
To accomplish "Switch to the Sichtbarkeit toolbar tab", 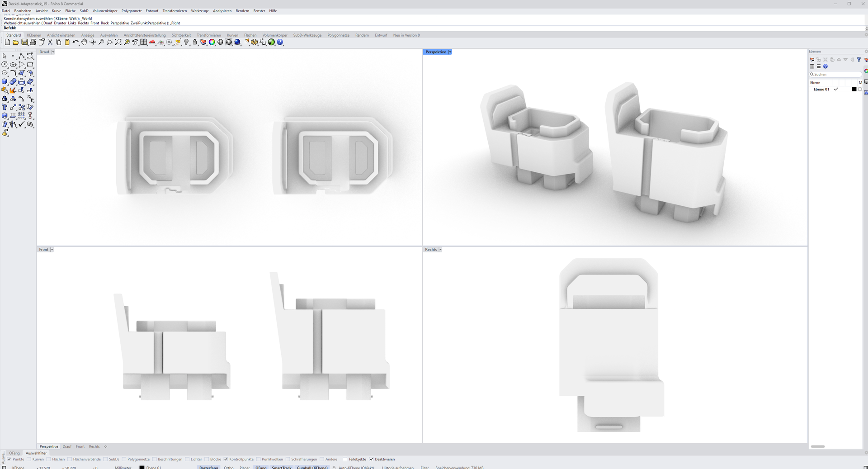I will click(181, 35).
